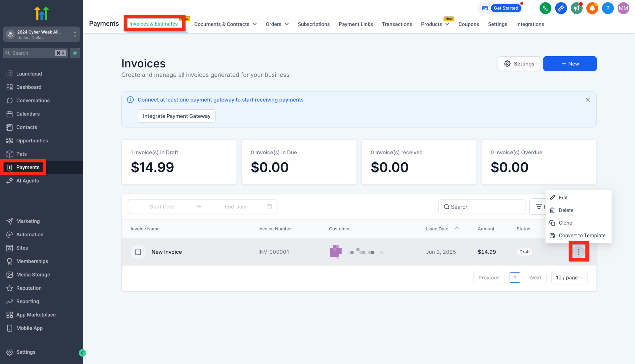Click the Integrate Payment Gateway button
This screenshot has width=635, height=364.
click(177, 116)
